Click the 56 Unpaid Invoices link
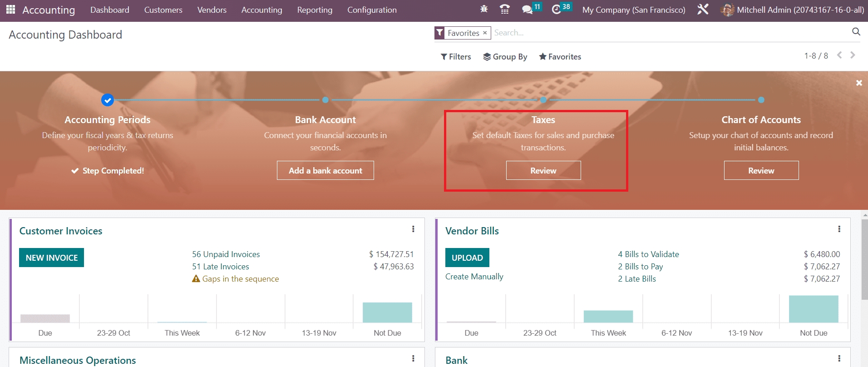 (x=226, y=254)
